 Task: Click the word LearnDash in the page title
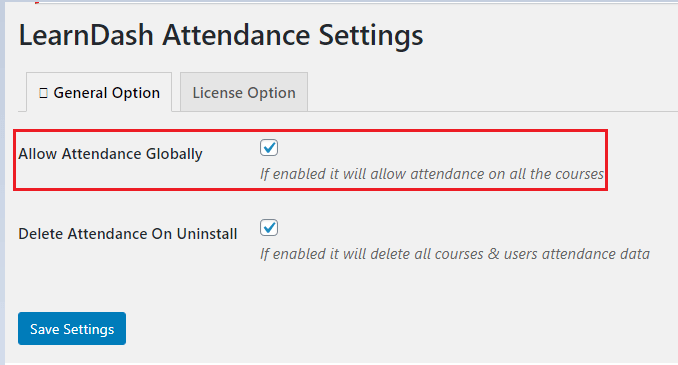pyautogui.click(x=86, y=35)
